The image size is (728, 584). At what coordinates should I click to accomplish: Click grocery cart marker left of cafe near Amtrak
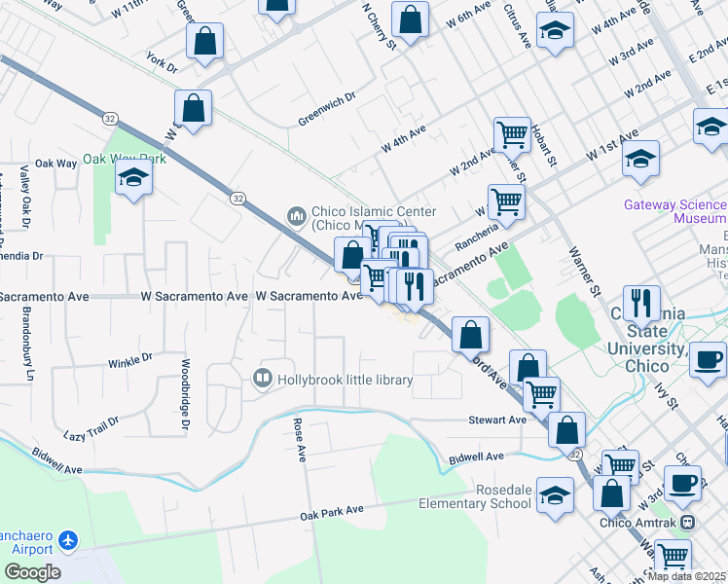[x=620, y=465]
